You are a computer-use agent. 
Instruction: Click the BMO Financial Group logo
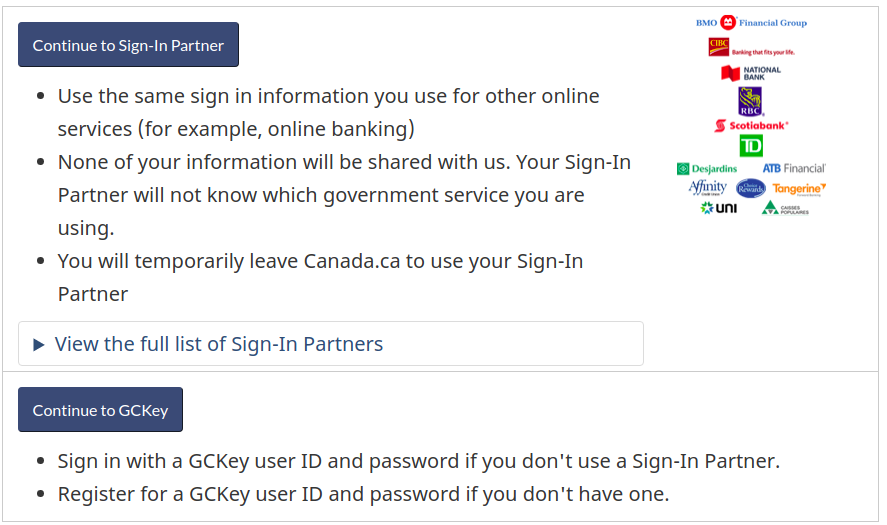tap(751, 23)
